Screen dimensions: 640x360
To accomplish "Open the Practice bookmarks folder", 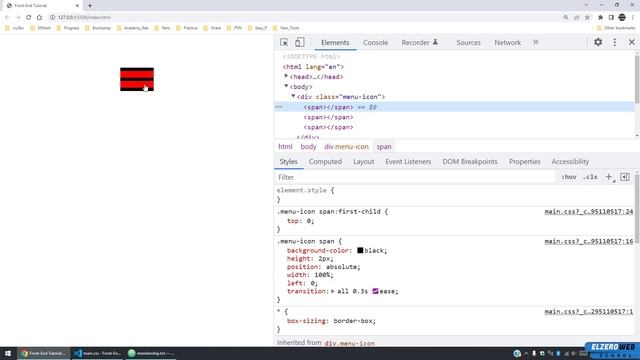I will click(187, 28).
